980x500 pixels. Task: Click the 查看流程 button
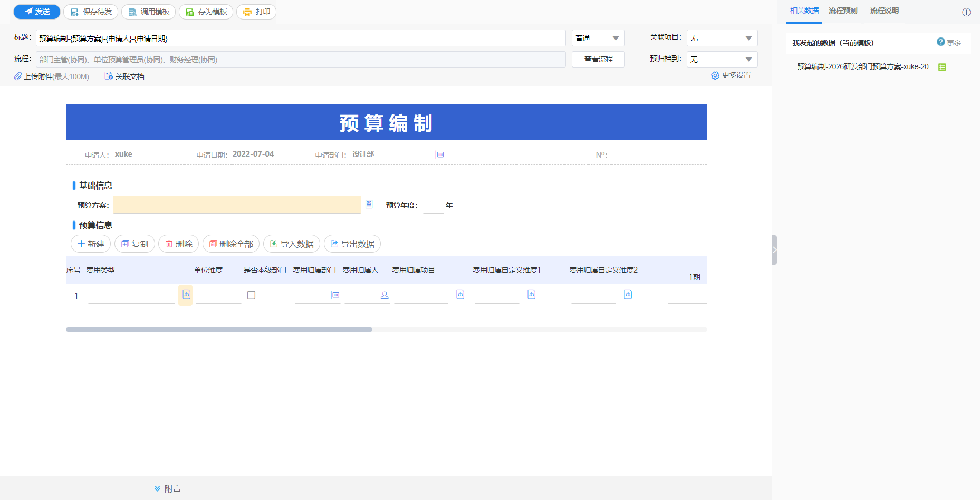[x=598, y=59]
